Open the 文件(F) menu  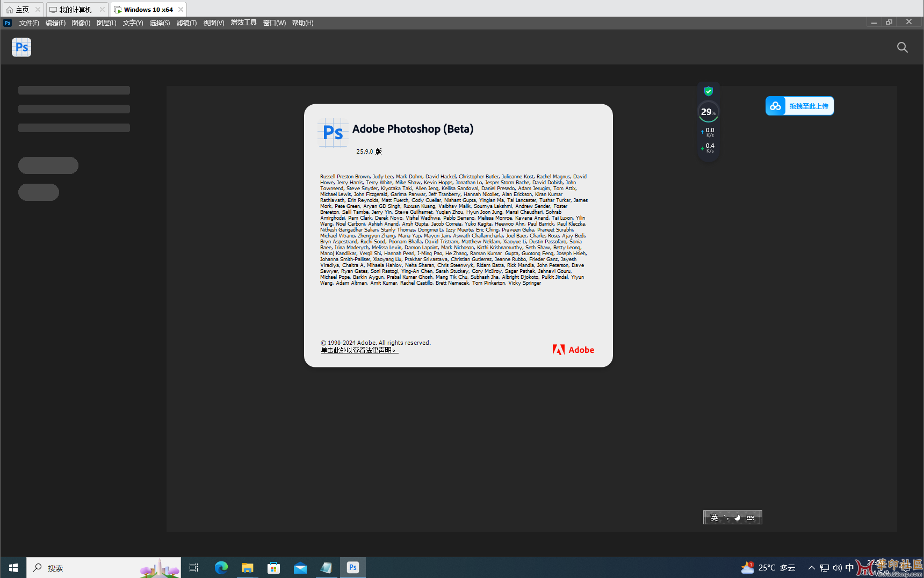29,23
